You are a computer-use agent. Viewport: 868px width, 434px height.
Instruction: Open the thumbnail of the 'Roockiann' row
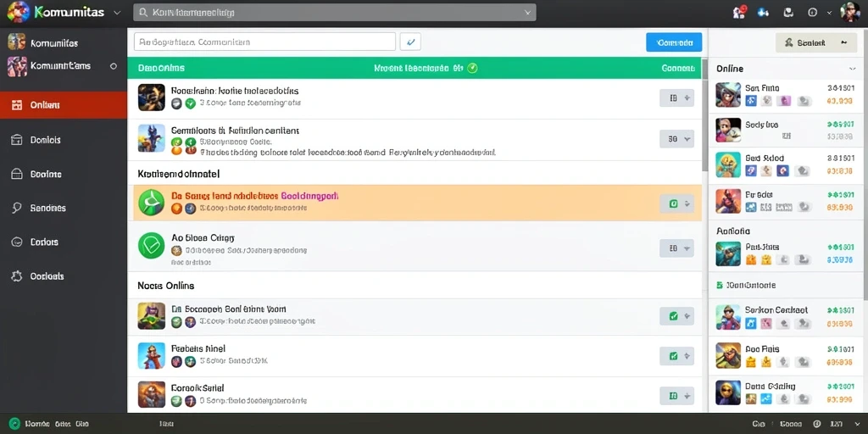[151, 97]
